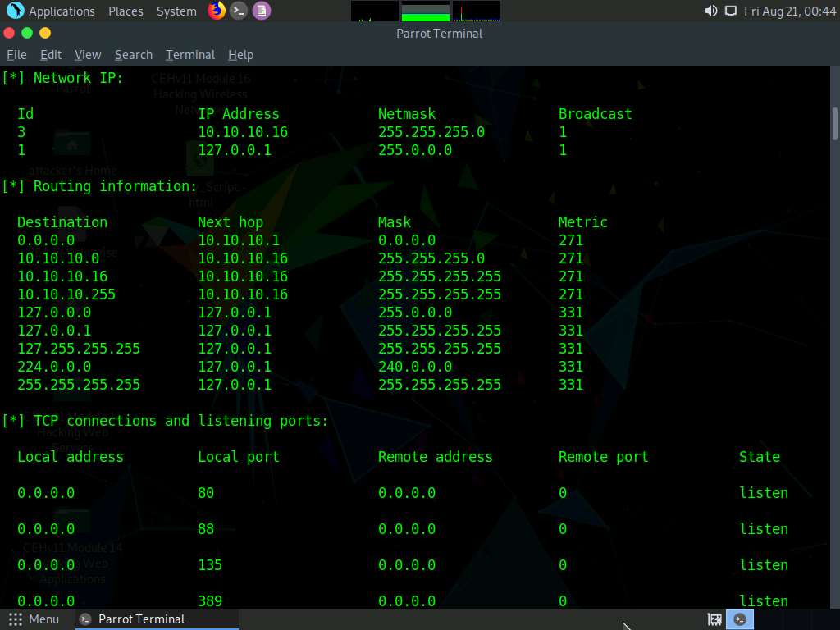840x630 pixels.
Task: Click the '[*] Network IP:' heading
Action: [x=62, y=78]
